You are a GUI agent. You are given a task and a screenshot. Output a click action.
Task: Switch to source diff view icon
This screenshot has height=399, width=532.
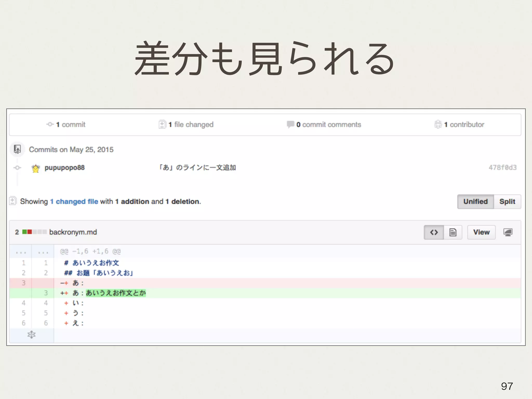tap(434, 232)
